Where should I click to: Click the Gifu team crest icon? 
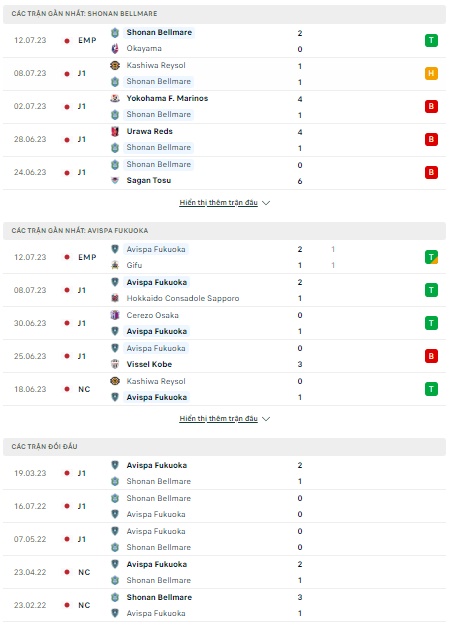tap(115, 265)
